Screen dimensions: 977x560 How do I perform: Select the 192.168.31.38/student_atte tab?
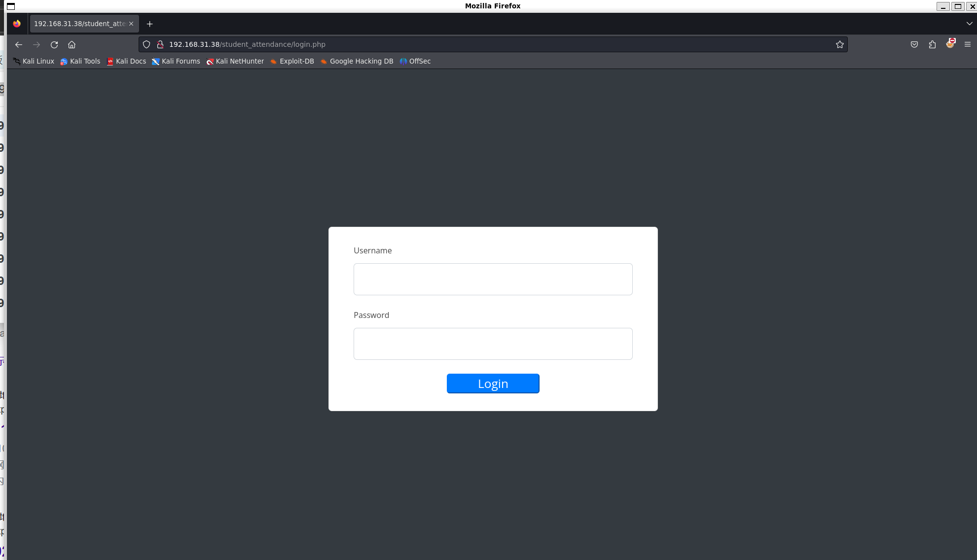[x=79, y=24]
